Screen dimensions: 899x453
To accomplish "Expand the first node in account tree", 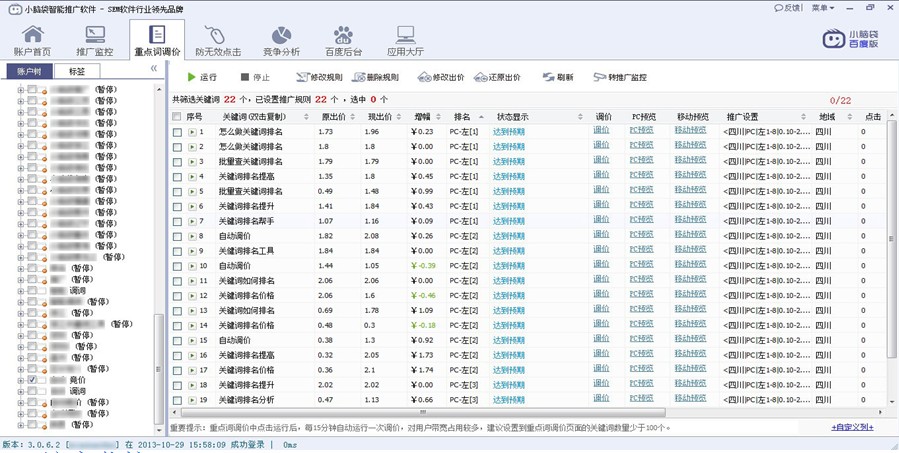I will click(21, 90).
